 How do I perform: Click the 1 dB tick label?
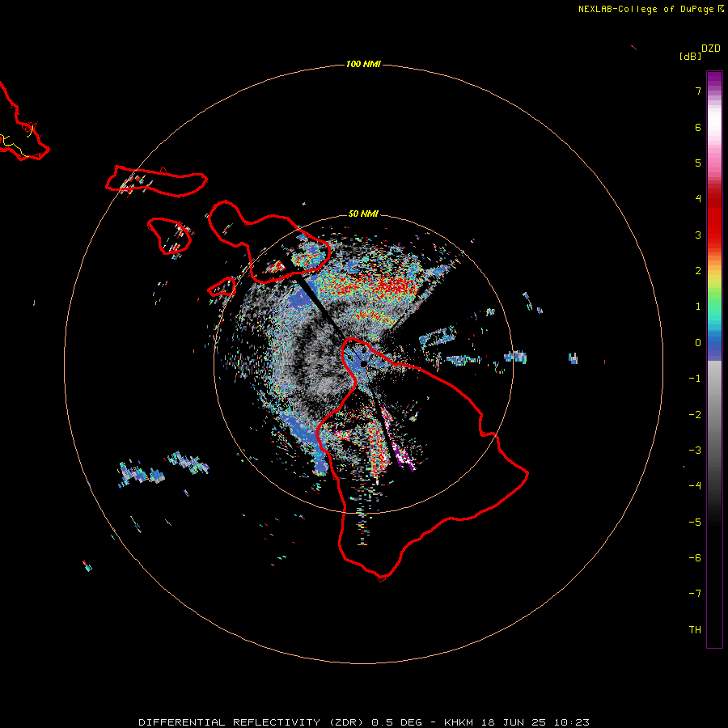(698, 307)
